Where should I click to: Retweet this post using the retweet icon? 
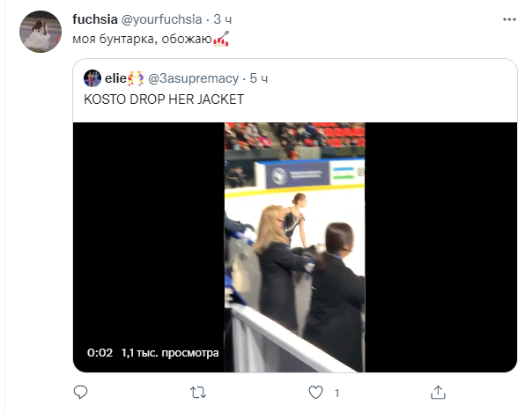tap(199, 391)
